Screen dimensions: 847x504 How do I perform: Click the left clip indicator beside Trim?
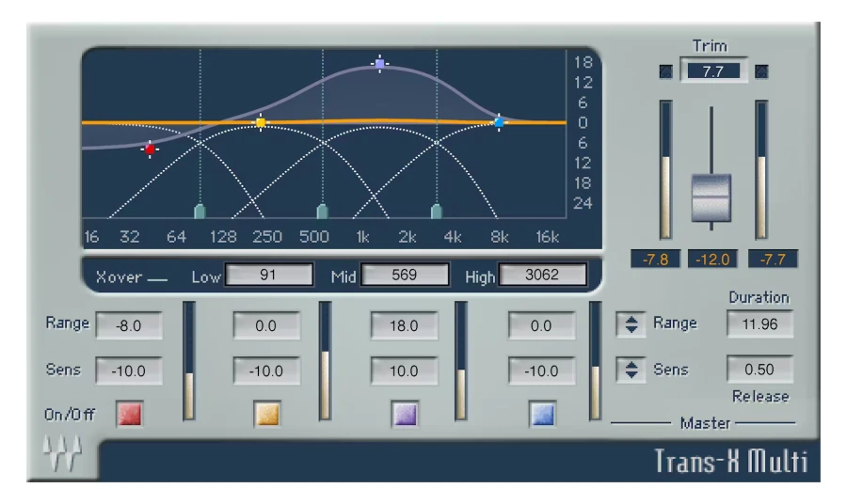click(x=665, y=71)
